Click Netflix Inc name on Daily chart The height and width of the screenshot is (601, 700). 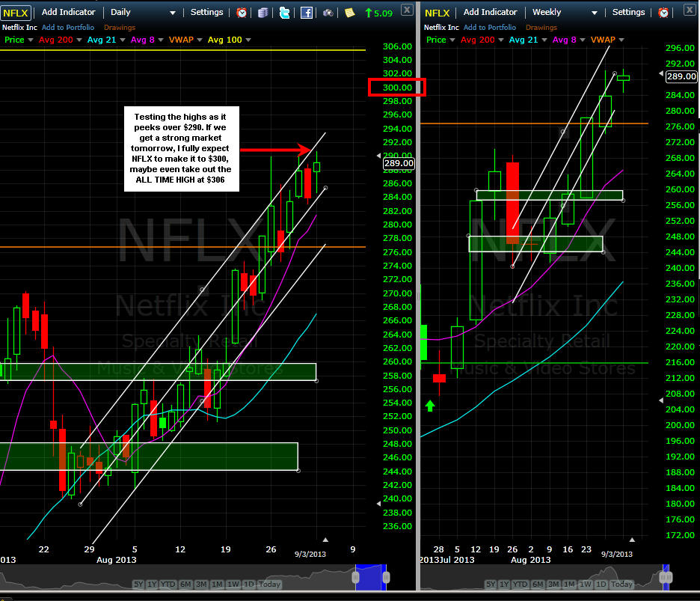pyautogui.click(x=19, y=28)
